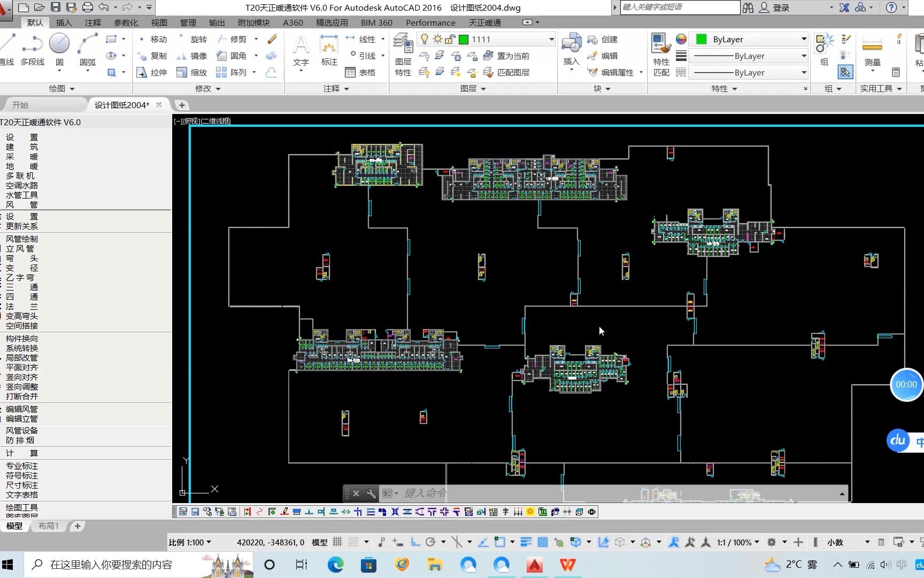
Task: Toggle snap mode in status bar
Action: point(353,542)
